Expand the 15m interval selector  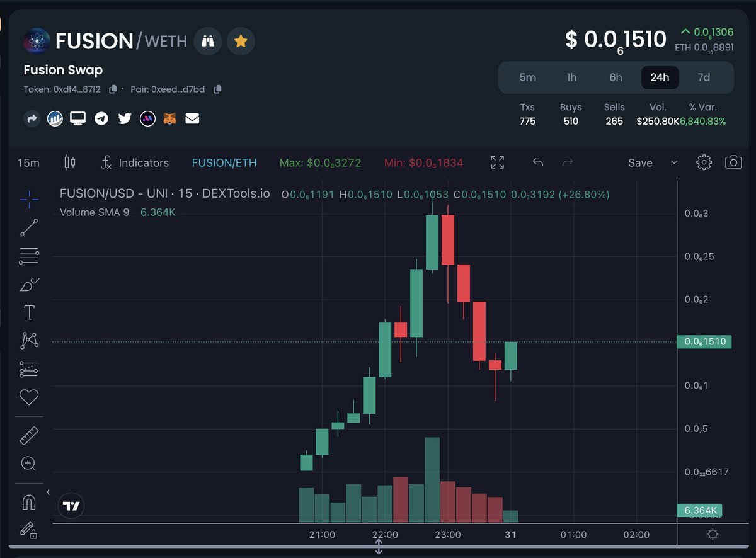[x=28, y=162]
